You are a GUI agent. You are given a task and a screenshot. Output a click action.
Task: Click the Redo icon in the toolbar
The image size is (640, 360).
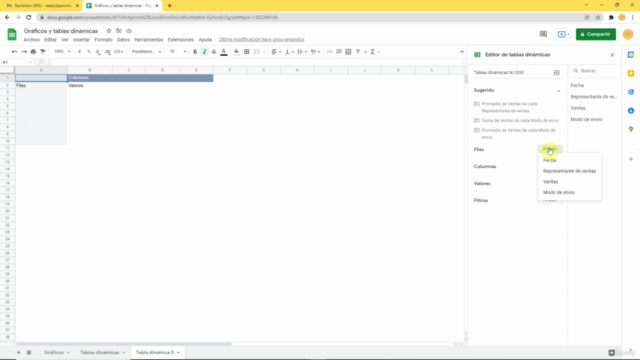pyautogui.click(x=24, y=52)
